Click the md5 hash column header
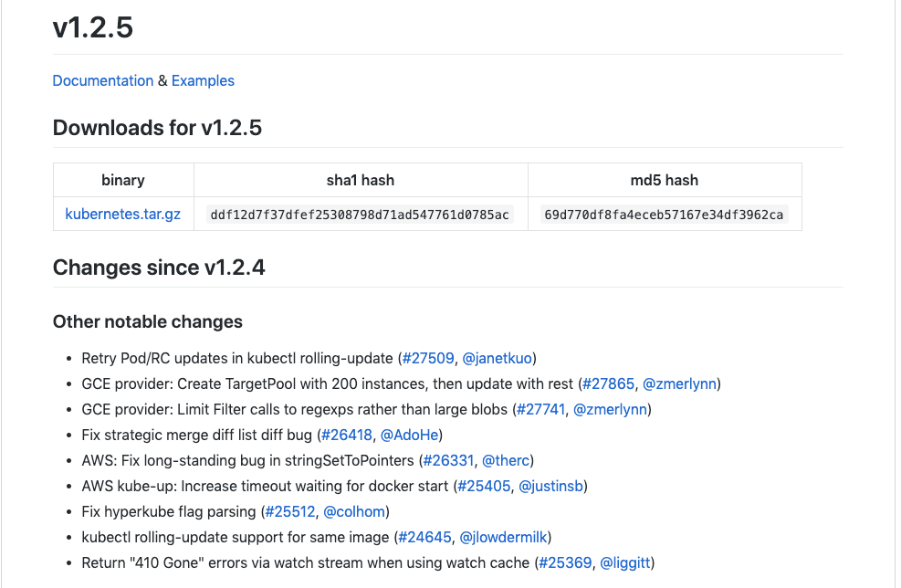The image size is (901, 588). click(665, 181)
